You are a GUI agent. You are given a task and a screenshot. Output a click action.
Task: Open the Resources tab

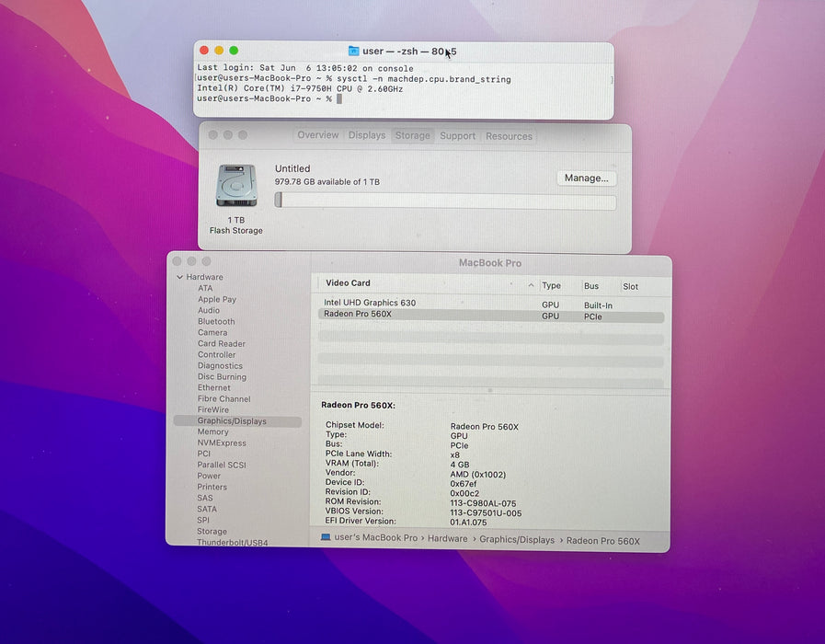point(509,136)
